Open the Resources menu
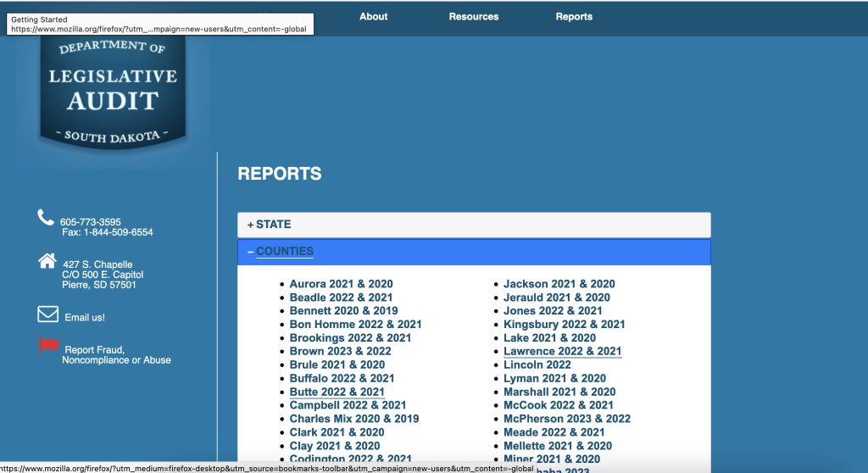Viewport: 868px width, 473px height. point(474,17)
